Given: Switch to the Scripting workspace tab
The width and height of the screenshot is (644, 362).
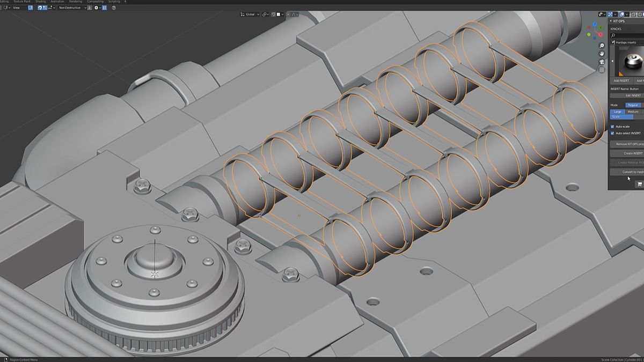Looking at the screenshot, I should tap(112, 2).
